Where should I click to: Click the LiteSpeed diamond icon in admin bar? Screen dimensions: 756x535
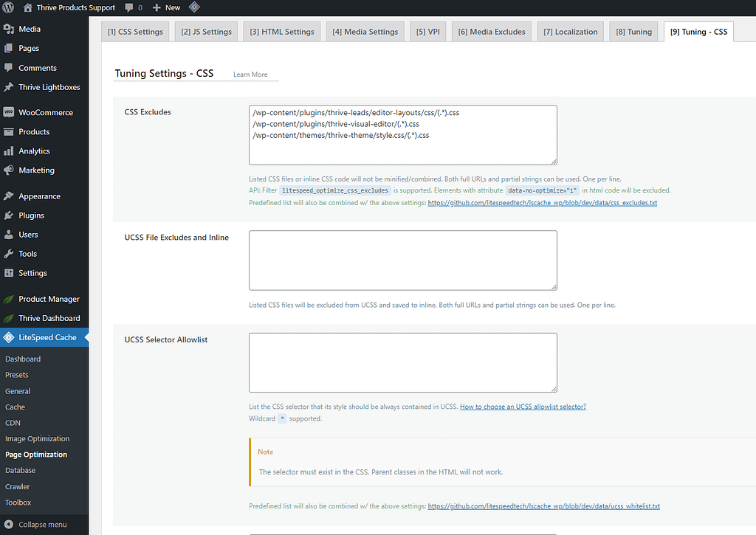(194, 7)
